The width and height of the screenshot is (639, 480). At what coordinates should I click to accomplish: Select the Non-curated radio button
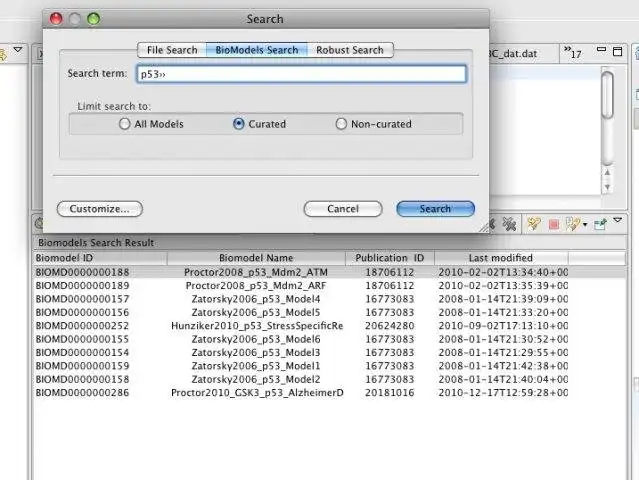click(x=341, y=123)
